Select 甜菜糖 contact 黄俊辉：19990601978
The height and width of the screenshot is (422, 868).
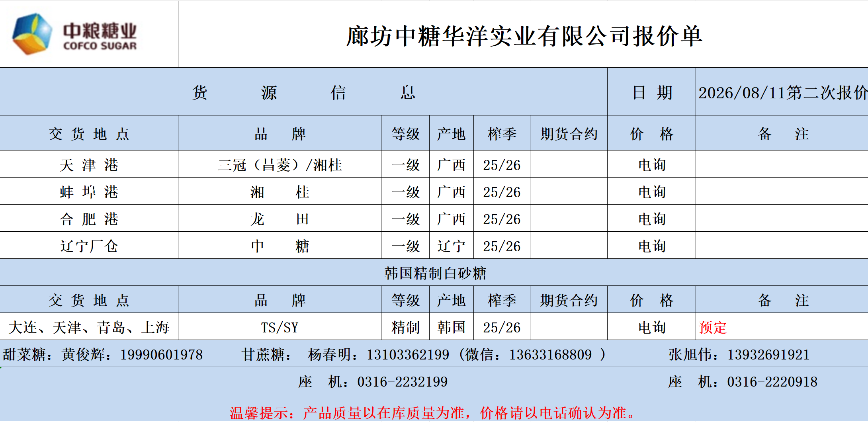103,354
